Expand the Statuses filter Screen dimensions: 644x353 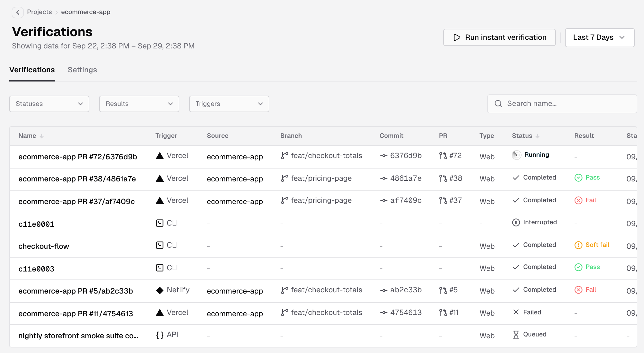click(49, 104)
